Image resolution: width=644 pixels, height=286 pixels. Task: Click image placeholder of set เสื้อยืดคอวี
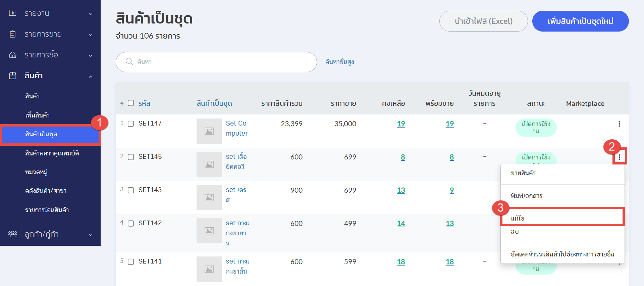[209, 164]
